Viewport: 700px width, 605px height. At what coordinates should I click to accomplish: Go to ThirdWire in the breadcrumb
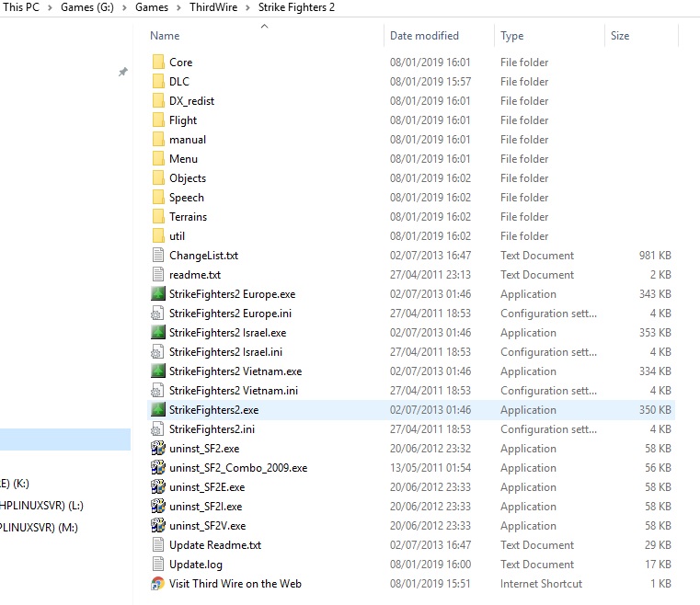click(x=213, y=7)
